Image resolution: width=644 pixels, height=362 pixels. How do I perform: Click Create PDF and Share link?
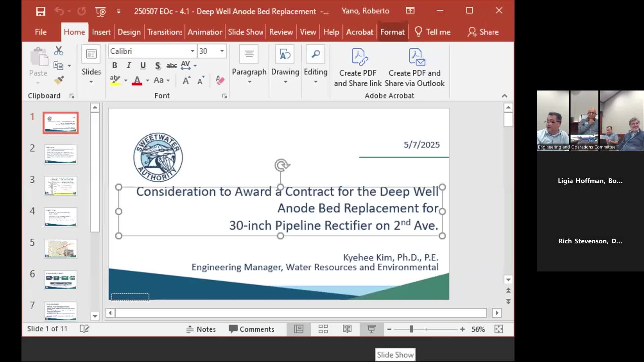click(358, 67)
